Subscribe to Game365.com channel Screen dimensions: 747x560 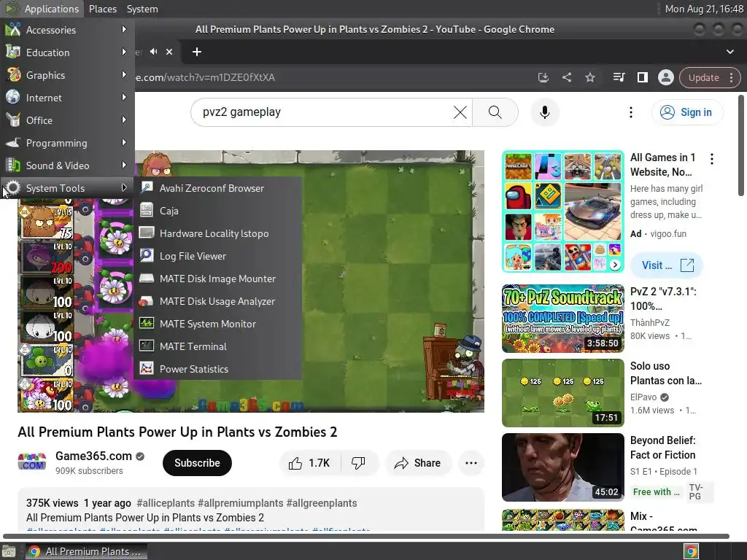pyautogui.click(x=197, y=463)
